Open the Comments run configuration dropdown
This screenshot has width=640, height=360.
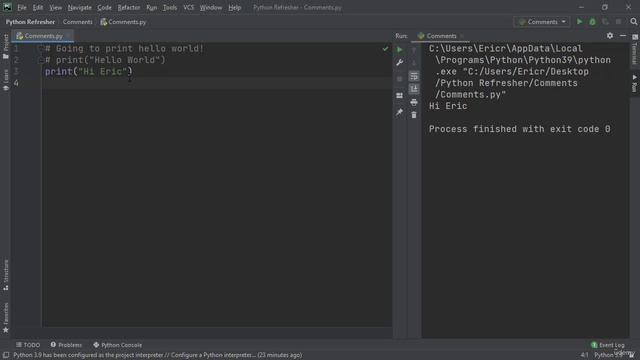(x=542, y=22)
